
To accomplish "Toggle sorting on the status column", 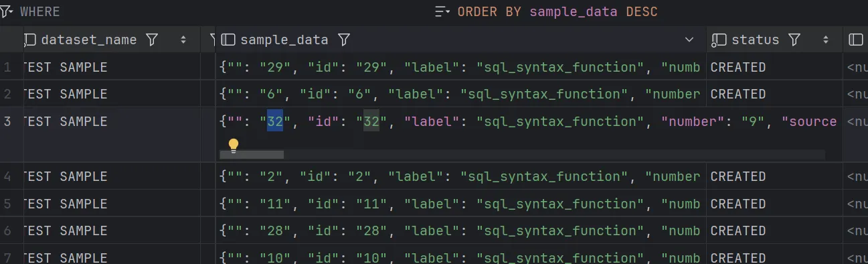I will [826, 40].
